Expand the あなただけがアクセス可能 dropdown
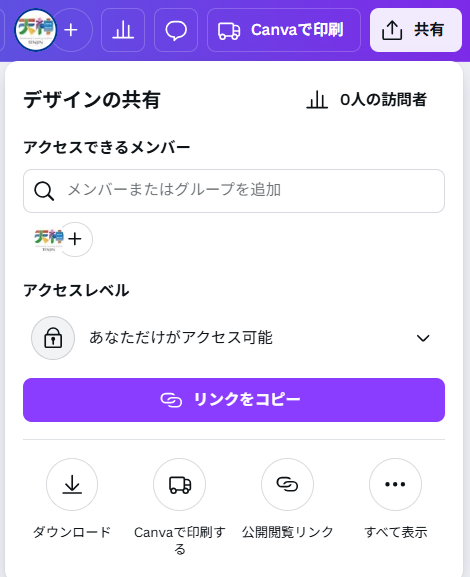The height and width of the screenshot is (577, 470). coord(234,338)
